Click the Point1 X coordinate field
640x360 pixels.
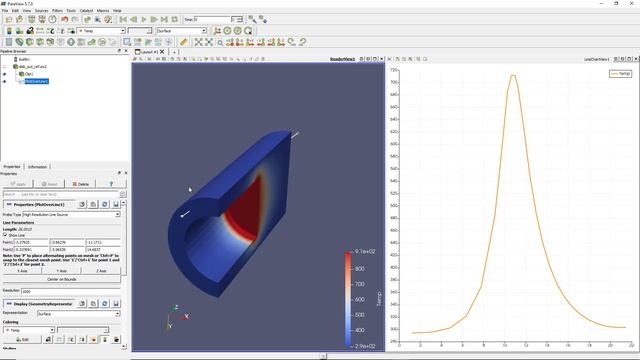click(31, 242)
